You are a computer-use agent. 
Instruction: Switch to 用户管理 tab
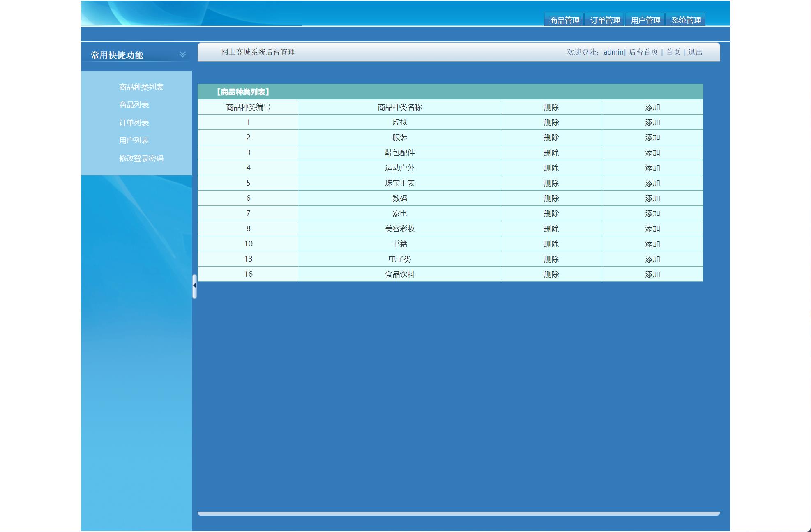tap(645, 20)
